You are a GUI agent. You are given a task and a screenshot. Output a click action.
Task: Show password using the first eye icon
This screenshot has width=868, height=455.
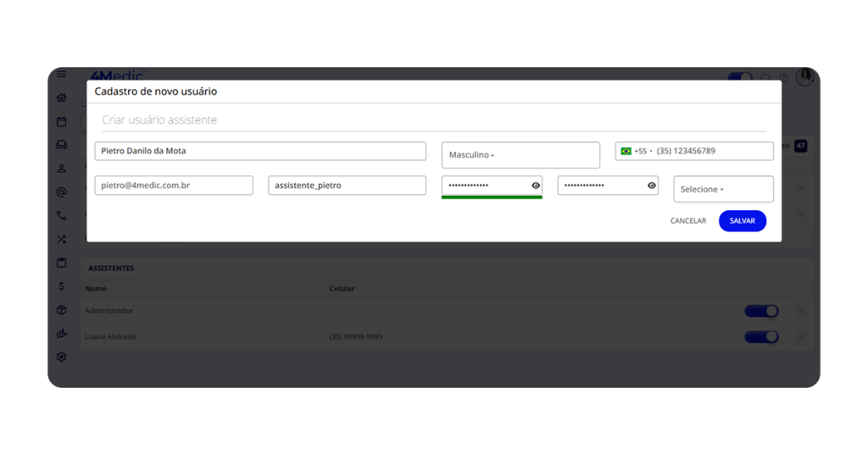(536, 186)
